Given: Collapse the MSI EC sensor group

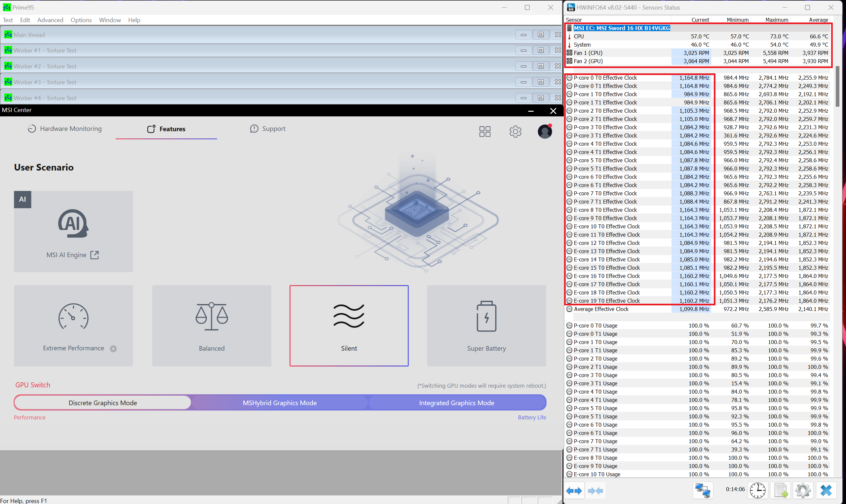Looking at the screenshot, I should (569, 28).
